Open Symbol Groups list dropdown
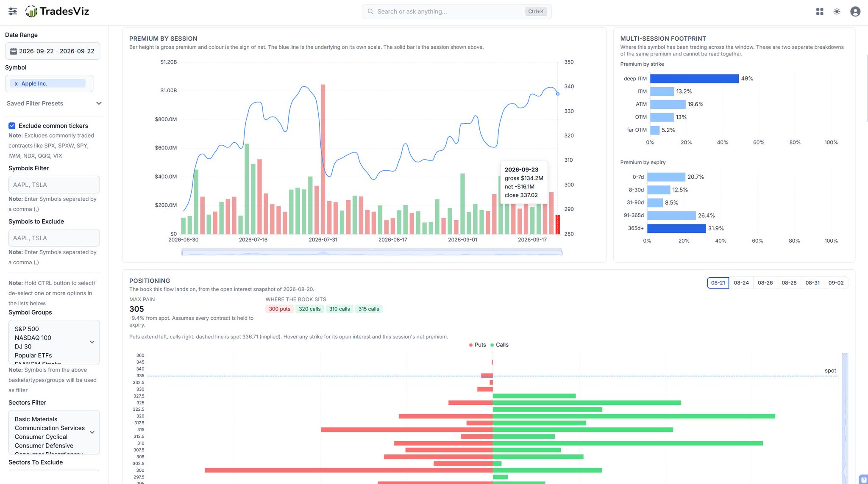The height and width of the screenshot is (484, 868). (x=92, y=342)
